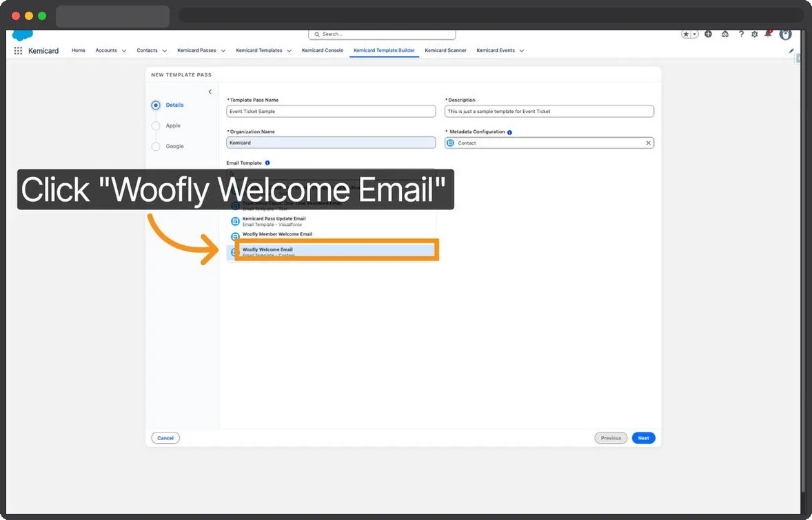Expand the Contacts tab dropdown chevron
The width and height of the screenshot is (812, 520).
click(165, 51)
